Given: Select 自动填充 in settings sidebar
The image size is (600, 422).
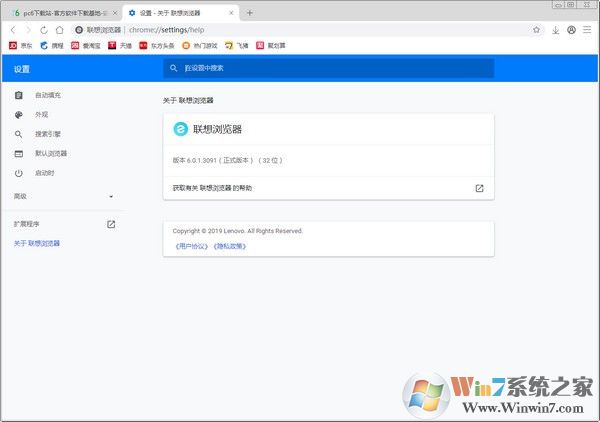Looking at the screenshot, I should click(x=47, y=95).
